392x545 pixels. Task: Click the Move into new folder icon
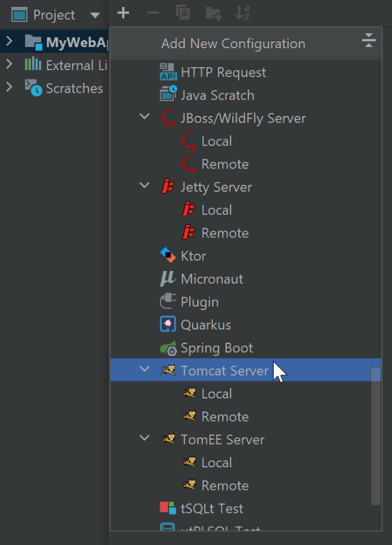pyautogui.click(x=214, y=14)
